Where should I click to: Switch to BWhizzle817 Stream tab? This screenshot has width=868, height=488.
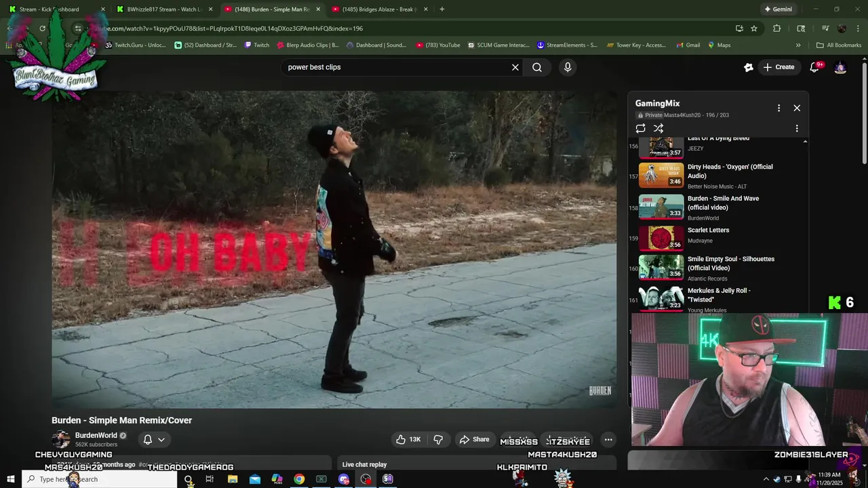(x=165, y=9)
